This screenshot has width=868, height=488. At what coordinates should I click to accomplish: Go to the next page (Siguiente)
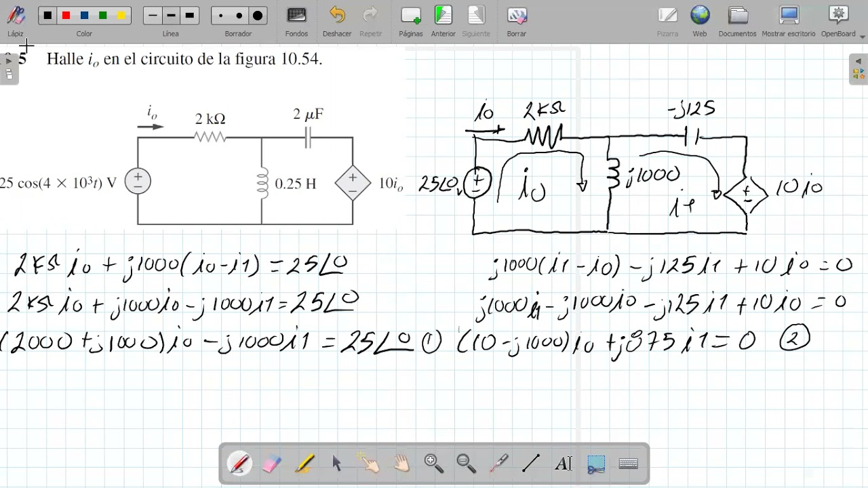click(x=476, y=20)
